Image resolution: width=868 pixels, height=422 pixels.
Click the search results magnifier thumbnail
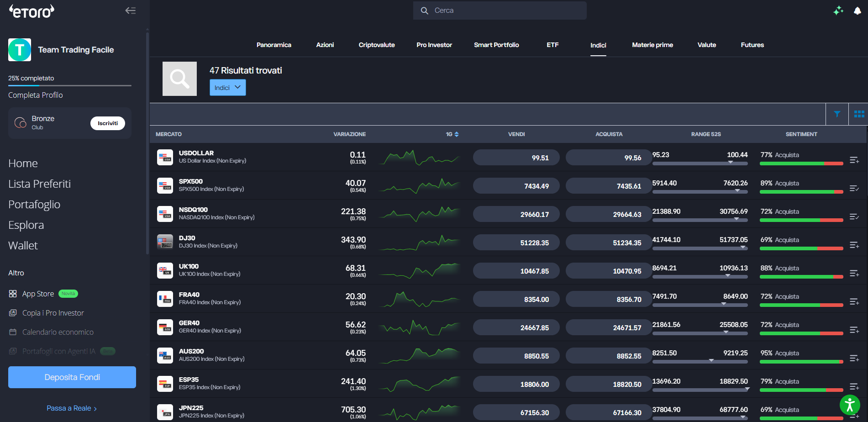point(179,79)
